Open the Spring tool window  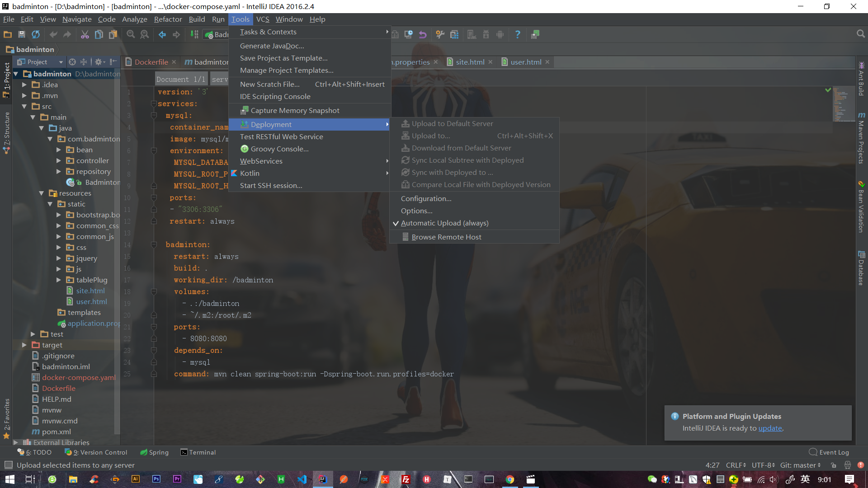(154, 452)
